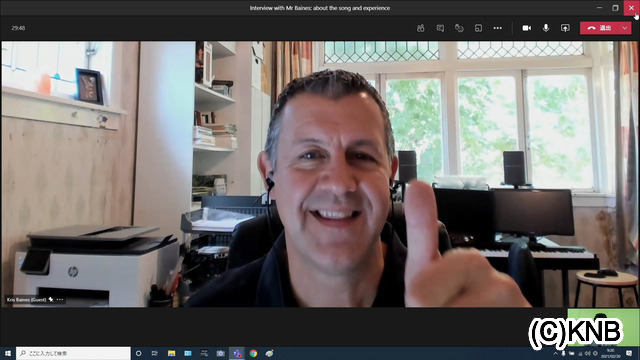Leave the meeting with the red 退出 button
This screenshot has height=360, width=640.
pyautogui.click(x=600, y=28)
